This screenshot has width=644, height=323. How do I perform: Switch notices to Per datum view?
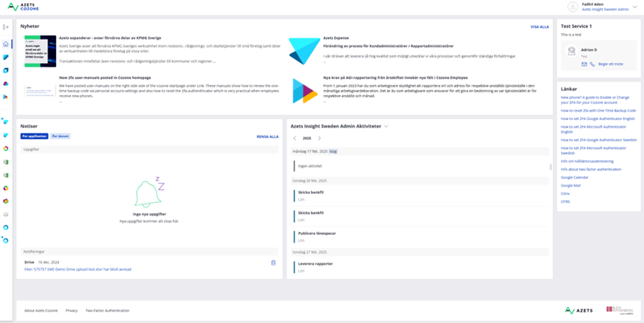click(60, 136)
